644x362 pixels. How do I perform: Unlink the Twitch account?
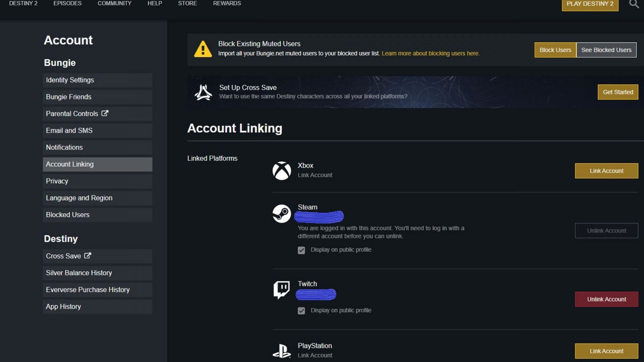(x=606, y=299)
